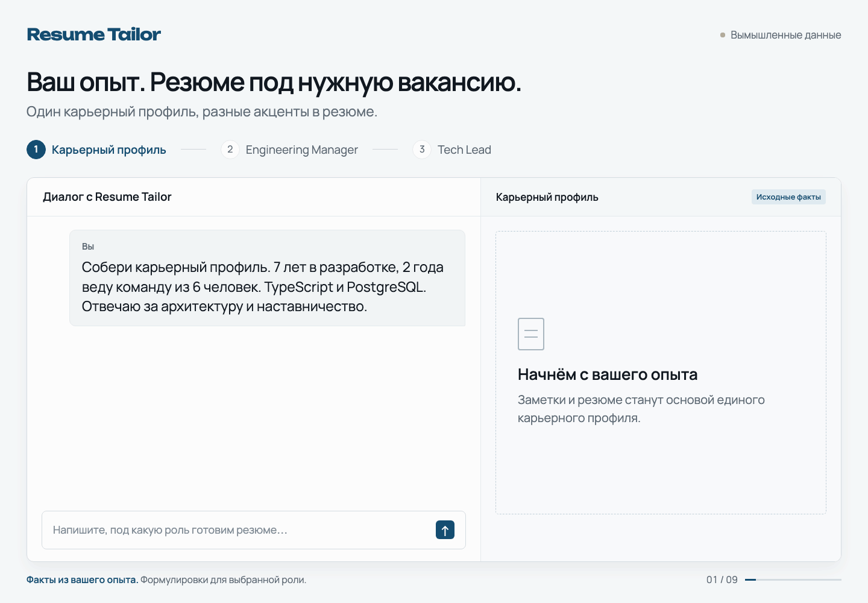Screen dimensions: 868x603
Task: Click the progress bar near 01 / 09
Action: pos(793,579)
